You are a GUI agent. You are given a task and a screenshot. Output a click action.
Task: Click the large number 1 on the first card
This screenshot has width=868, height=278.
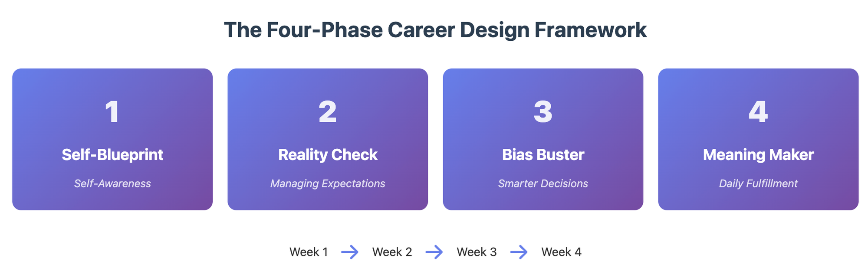click(112, 112)
